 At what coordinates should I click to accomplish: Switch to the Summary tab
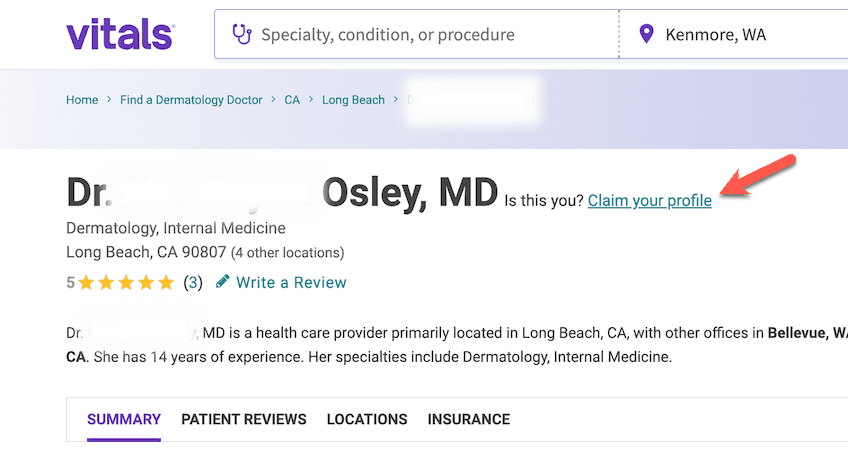point(124,419)
